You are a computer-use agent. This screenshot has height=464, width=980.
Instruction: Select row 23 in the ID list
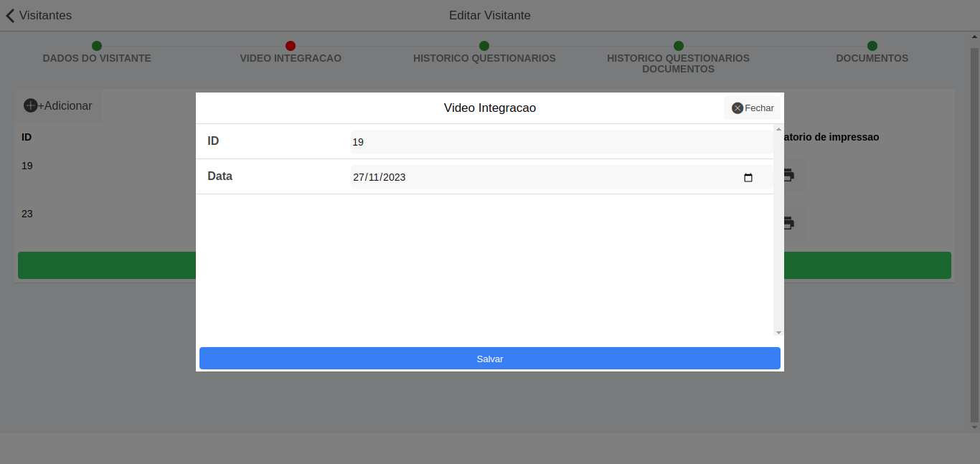27,213
